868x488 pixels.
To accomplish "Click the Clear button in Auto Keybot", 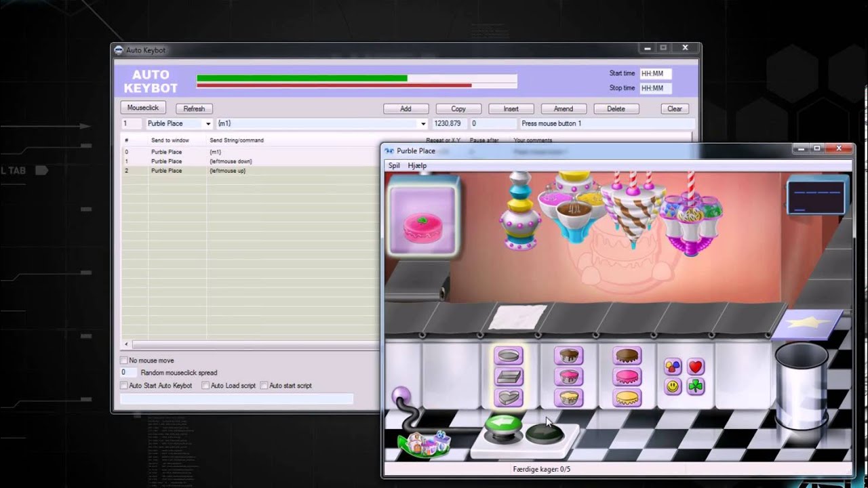I will point(675,108).
